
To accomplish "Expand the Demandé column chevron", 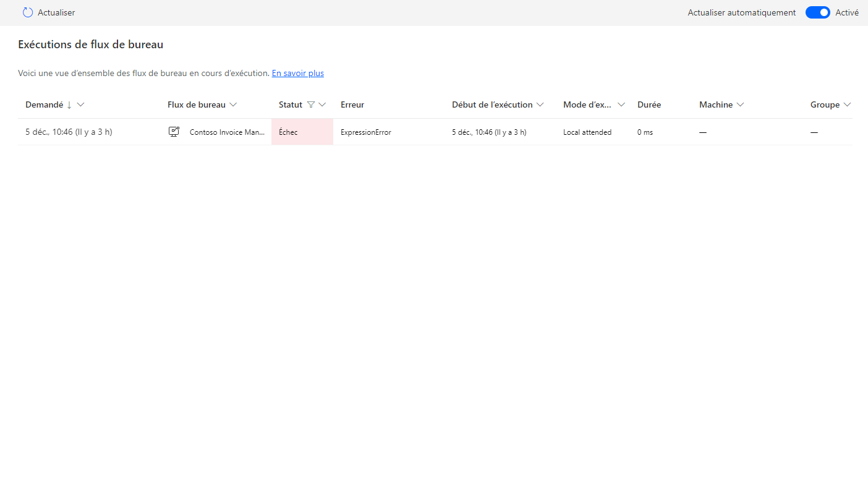I will (80, 105).
